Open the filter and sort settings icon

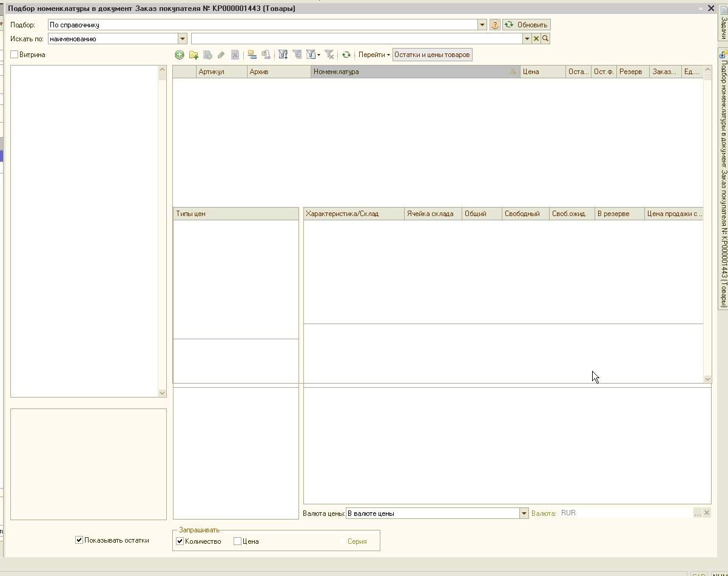(x=283, y=55)
